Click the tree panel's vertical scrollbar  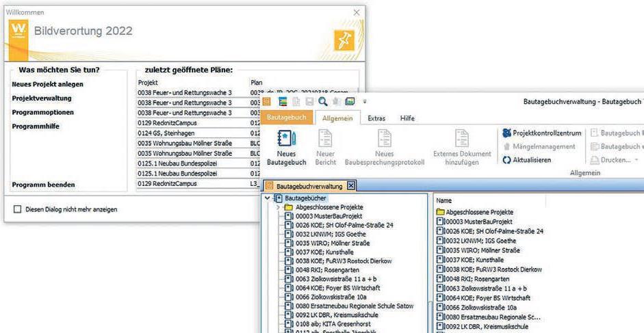tap(430, 316)
